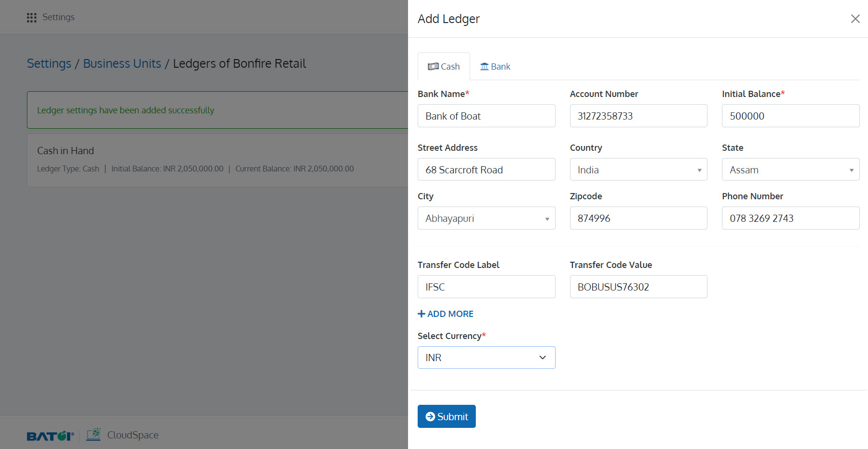Open the apps grid icon beside Settings
Viewport: 868px width, 449px height.
(x=32, y=18)
